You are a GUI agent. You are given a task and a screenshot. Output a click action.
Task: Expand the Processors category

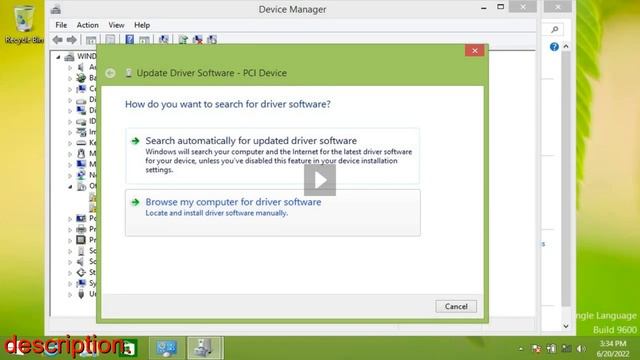point(70,240)
